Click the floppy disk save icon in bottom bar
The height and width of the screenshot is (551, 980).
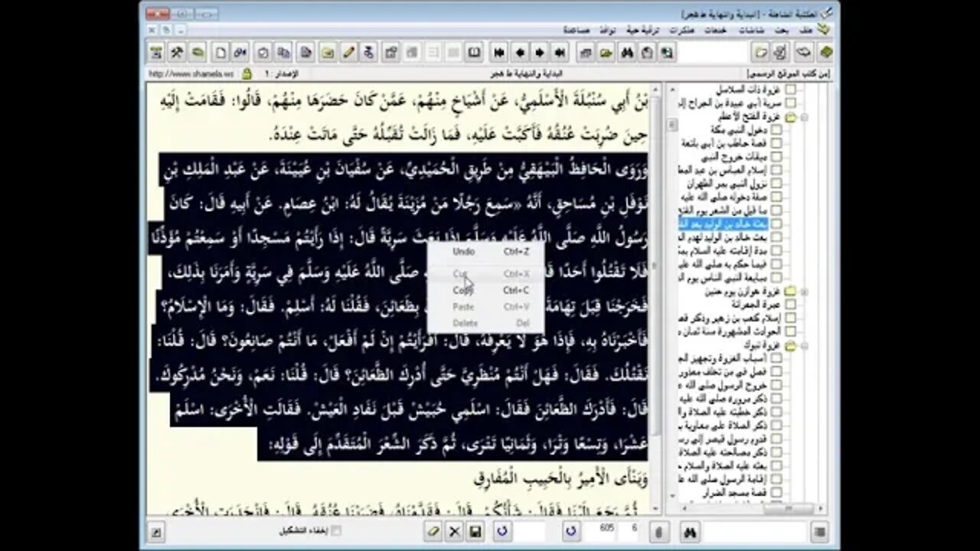tap(475, 531)
